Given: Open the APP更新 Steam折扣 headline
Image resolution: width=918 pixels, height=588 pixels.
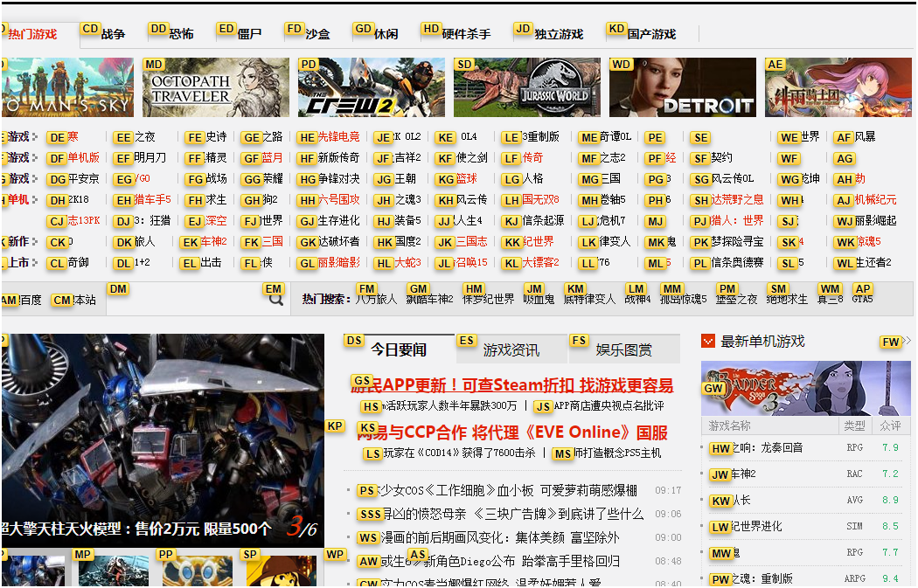Looking at the screenshot, I should pyautogui.click(x=511, y=385).
